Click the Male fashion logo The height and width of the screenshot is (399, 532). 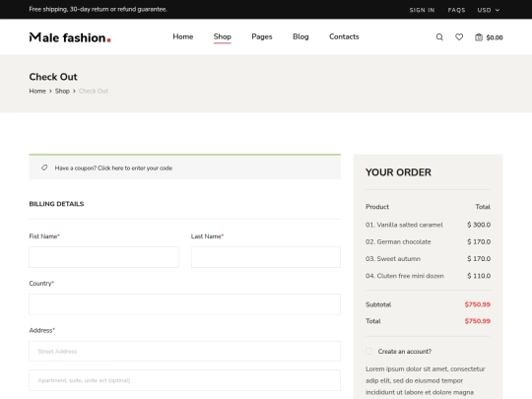point(70,37)
